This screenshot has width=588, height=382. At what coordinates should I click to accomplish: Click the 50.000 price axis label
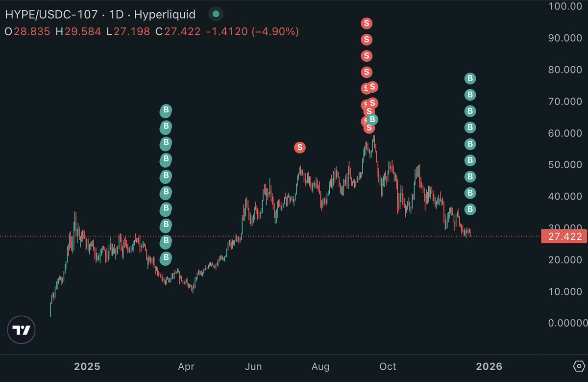tap(566, 165)
